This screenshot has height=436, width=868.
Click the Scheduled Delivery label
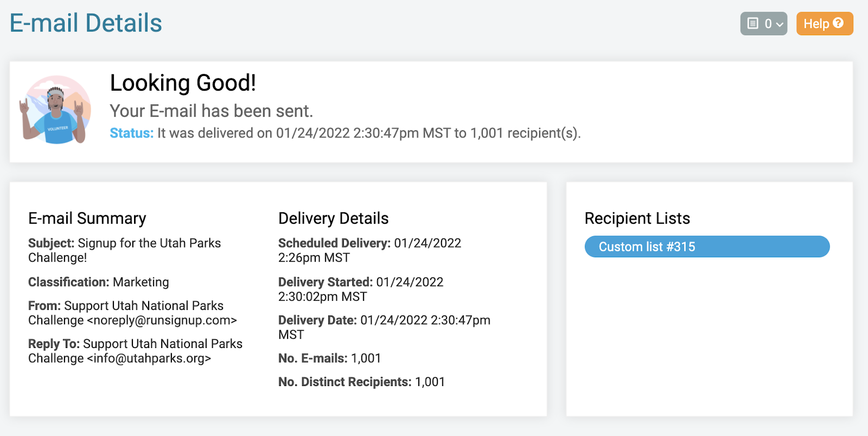(334, 243)
